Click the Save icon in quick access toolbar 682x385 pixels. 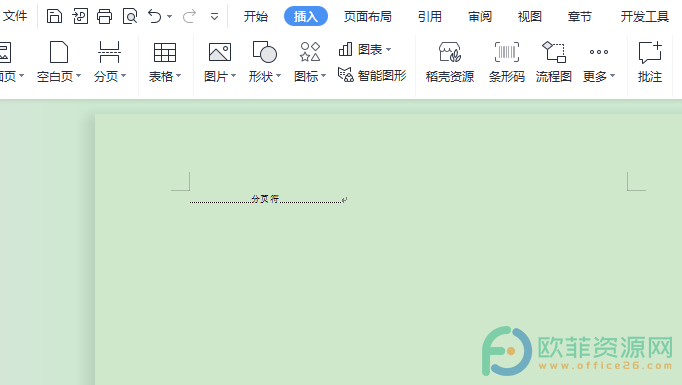[x=54, y=17]
